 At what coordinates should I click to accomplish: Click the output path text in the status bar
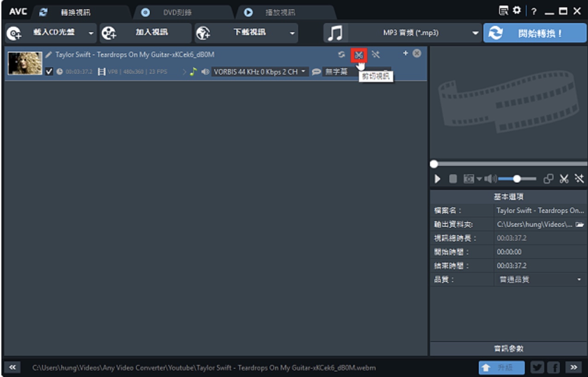204,368
